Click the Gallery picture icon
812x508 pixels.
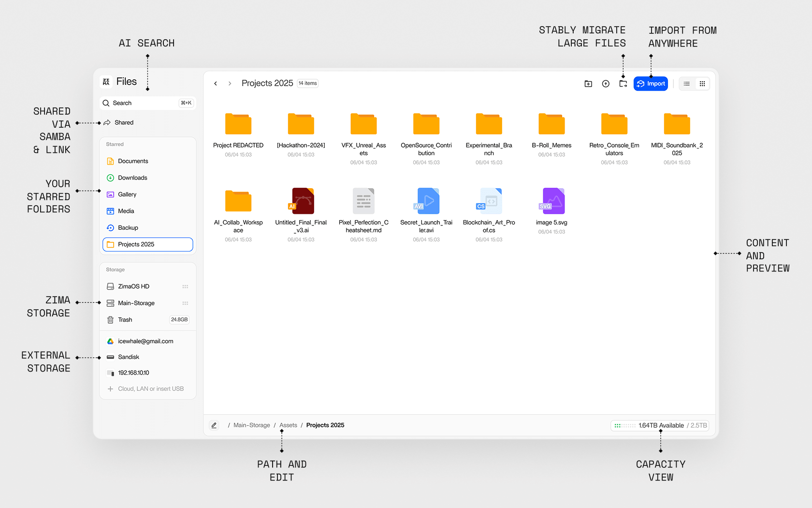click(110, 194)
